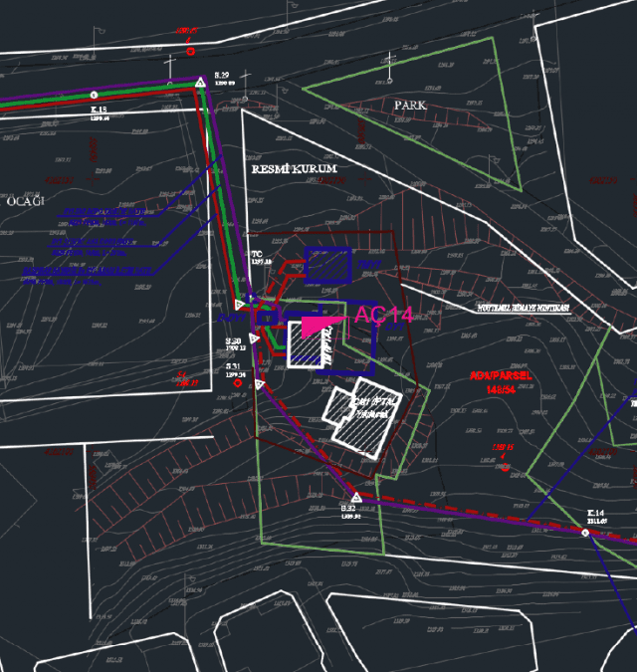Click the OCAĞI label on left
Screen dimensions: 637x672
pos(26,201)
